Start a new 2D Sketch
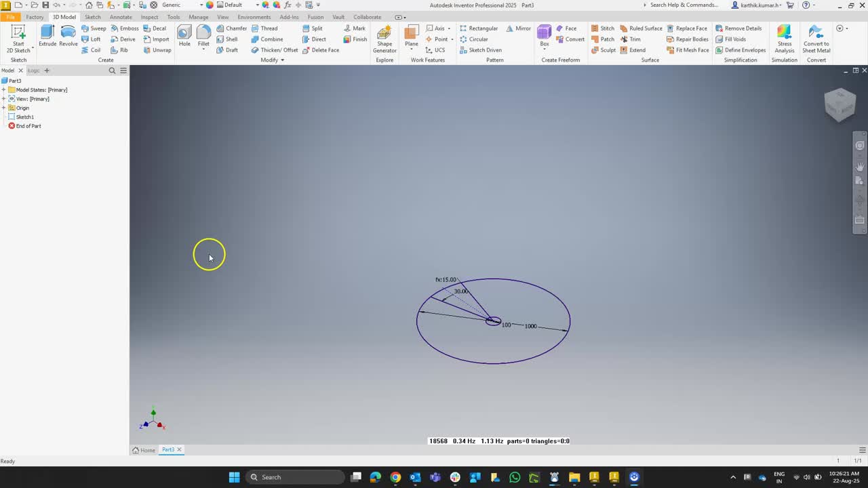Viewport: 868px width, 488px height. click(18, 39)
